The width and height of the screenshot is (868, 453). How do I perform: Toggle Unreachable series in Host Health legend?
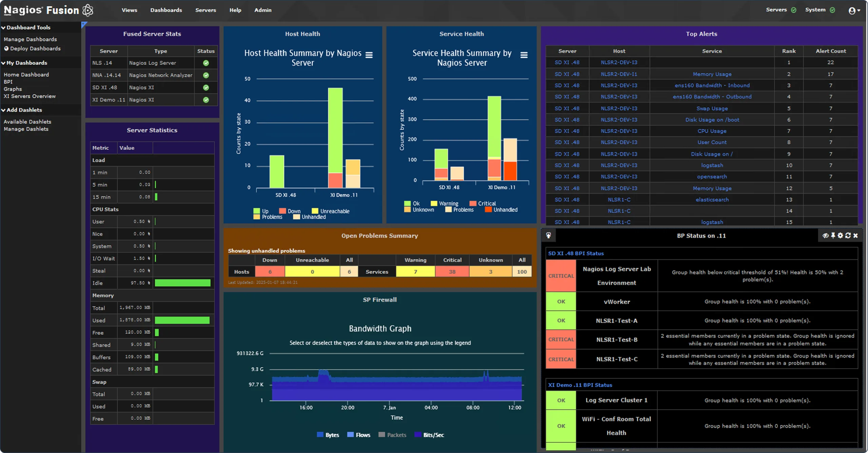click(x=331, y=211)
